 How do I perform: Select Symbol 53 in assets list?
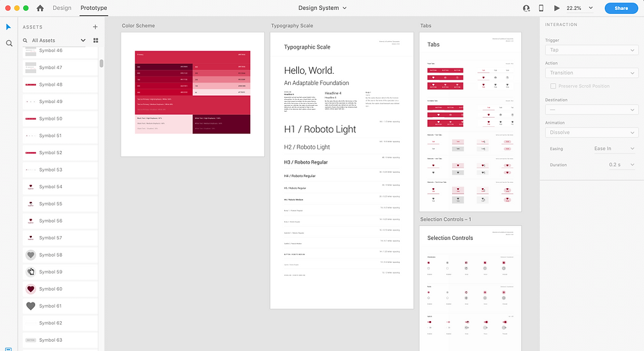pos(60,170)
